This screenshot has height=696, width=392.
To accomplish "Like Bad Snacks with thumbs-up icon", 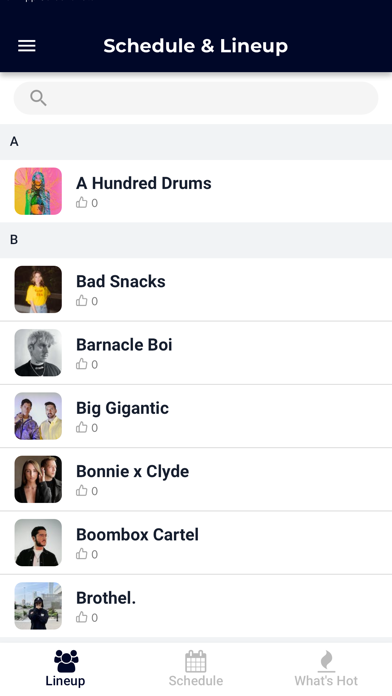I will pyautogui.click(x=82, y=301).
